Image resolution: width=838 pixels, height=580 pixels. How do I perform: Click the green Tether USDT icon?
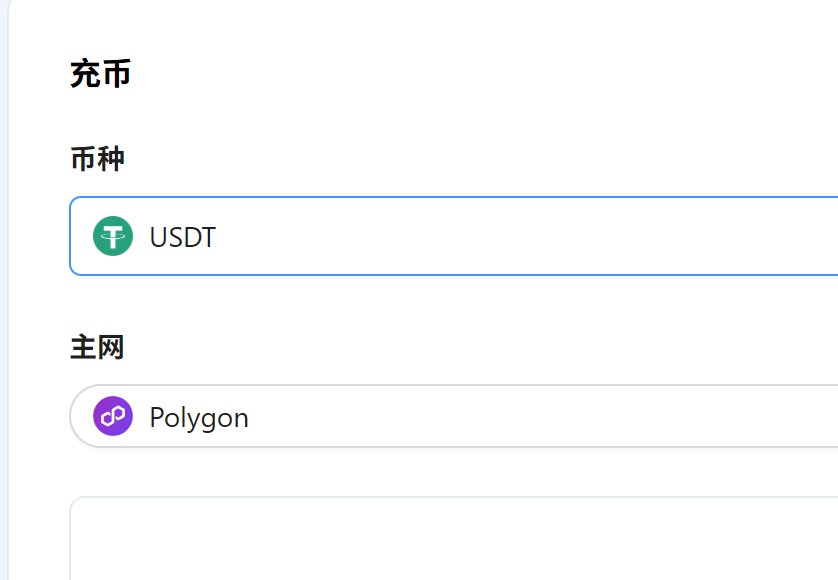click(113, 237)
